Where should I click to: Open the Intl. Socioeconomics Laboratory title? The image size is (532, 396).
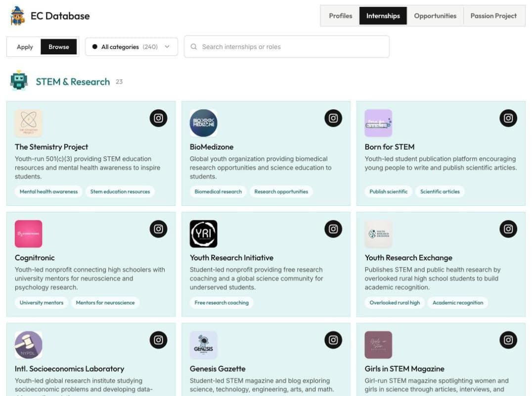coord(69,368)
